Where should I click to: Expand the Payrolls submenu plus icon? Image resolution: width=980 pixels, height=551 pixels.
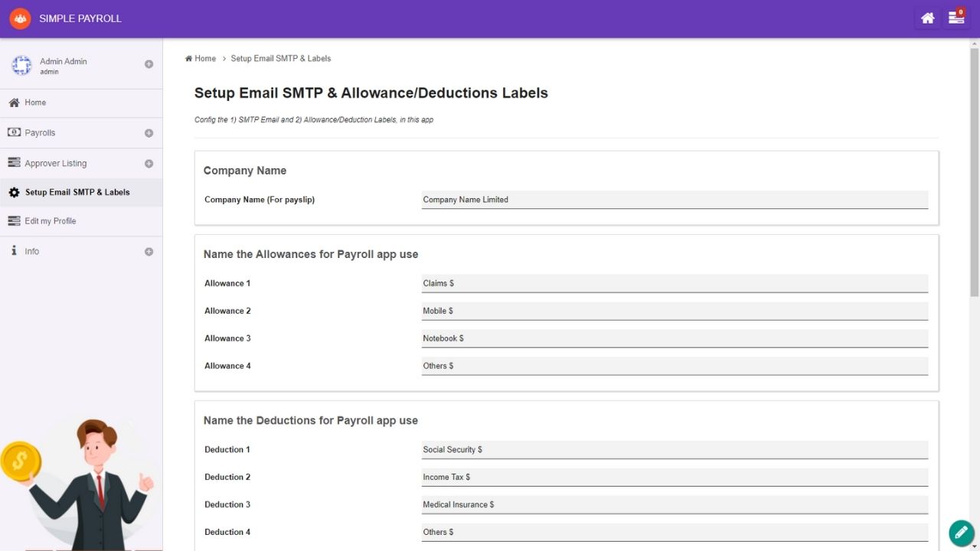point(149,133)
